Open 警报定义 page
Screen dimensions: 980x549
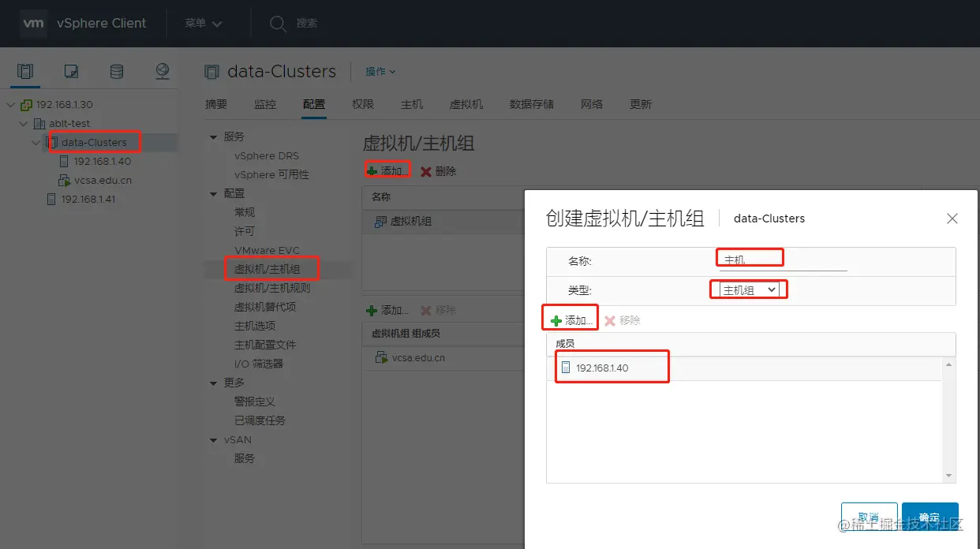(255, 402)
